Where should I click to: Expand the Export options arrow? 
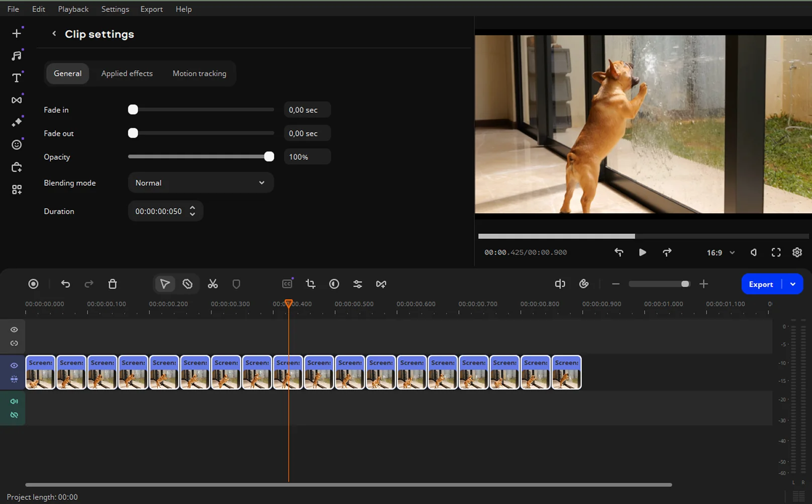[793, 284]
